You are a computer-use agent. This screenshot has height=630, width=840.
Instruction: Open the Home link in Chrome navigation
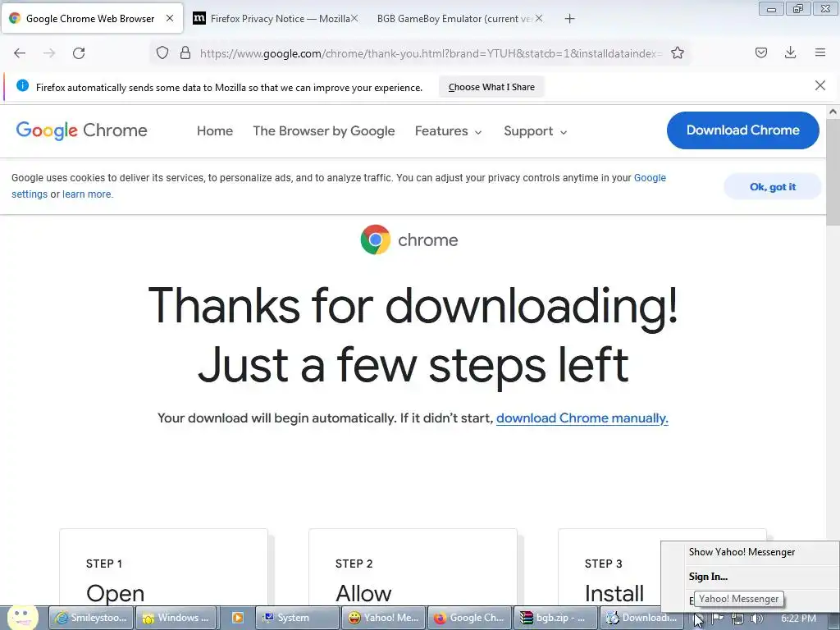point(215,130)
